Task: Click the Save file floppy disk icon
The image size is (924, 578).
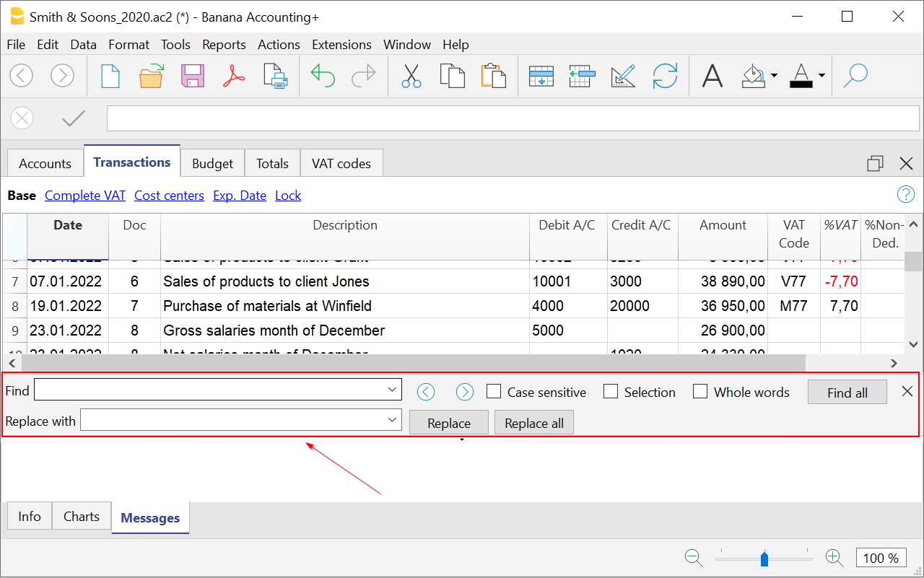Action: coord(193,75)
